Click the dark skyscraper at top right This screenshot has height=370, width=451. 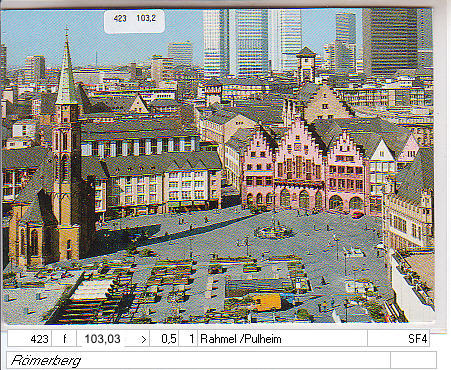click(x=390, y=42)
